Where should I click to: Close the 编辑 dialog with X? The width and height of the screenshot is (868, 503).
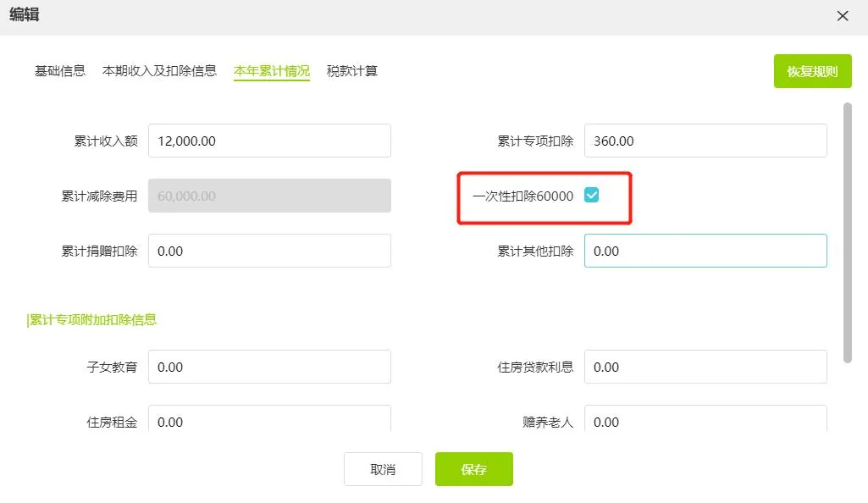click(x=843, y=16)
